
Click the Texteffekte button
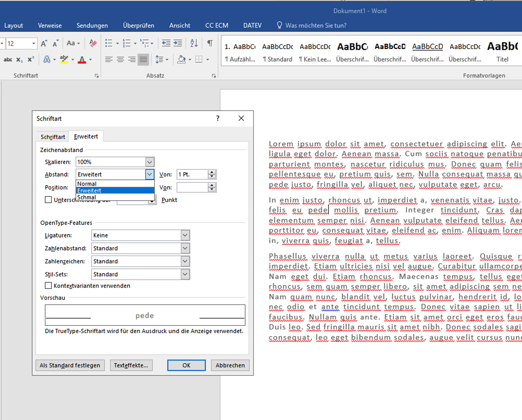click(131, 365)
